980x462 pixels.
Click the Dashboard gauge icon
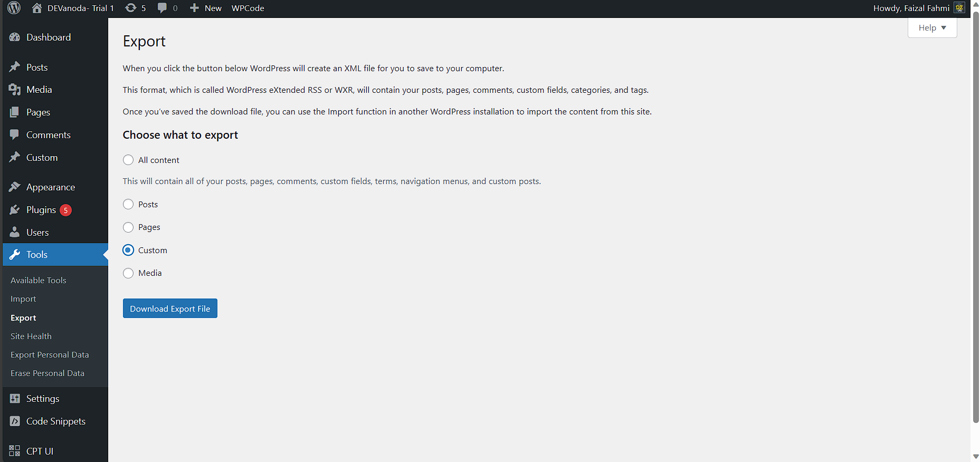[x=15, y=37]
